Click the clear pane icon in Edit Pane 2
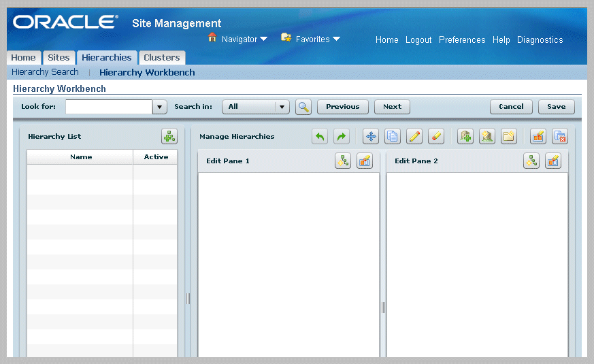Screen dimensions: 594x364 tap(552, 161)
